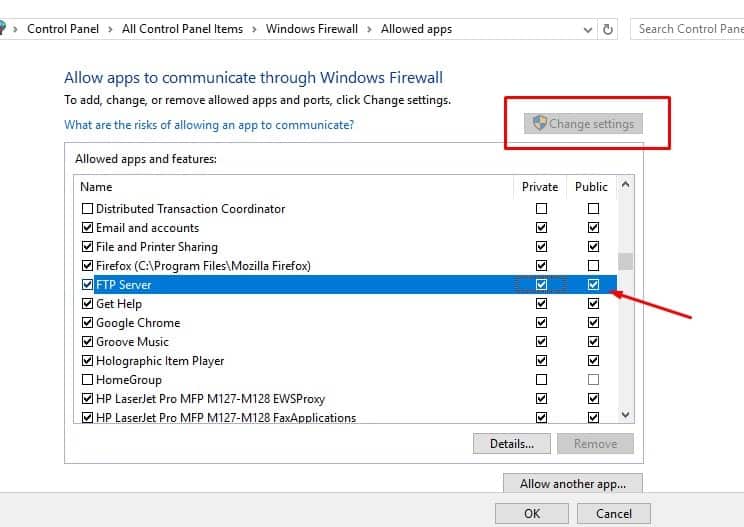
Task: Select Firefox (C:\Program Files\Mozilla Firefox) text
Action: coord(203,266)
